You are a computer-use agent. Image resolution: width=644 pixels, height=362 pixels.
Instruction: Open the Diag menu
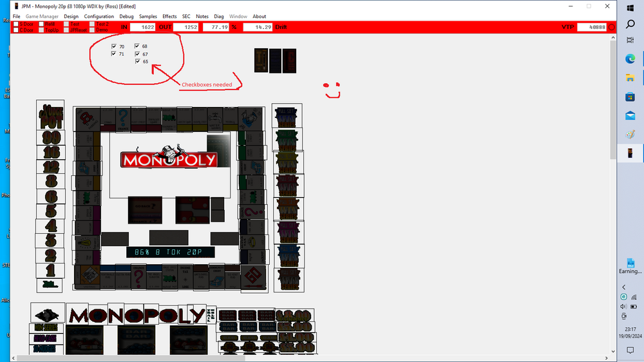pyautogui.click(x=219, y=17)
